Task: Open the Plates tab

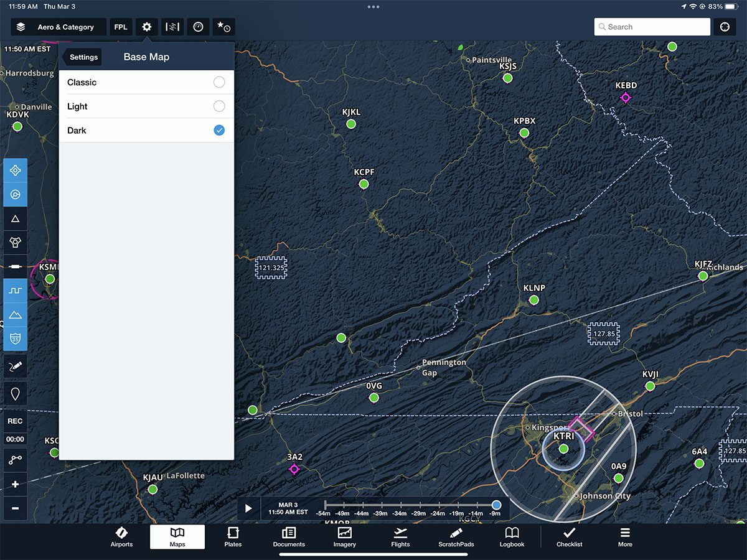Action: [233, 537]
